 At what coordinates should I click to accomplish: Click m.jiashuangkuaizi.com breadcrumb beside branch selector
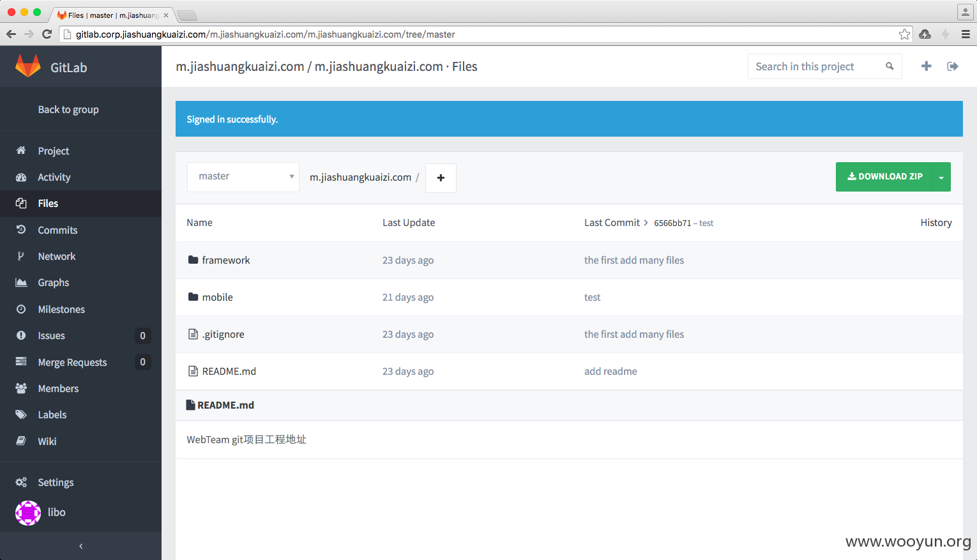[360, 177]
